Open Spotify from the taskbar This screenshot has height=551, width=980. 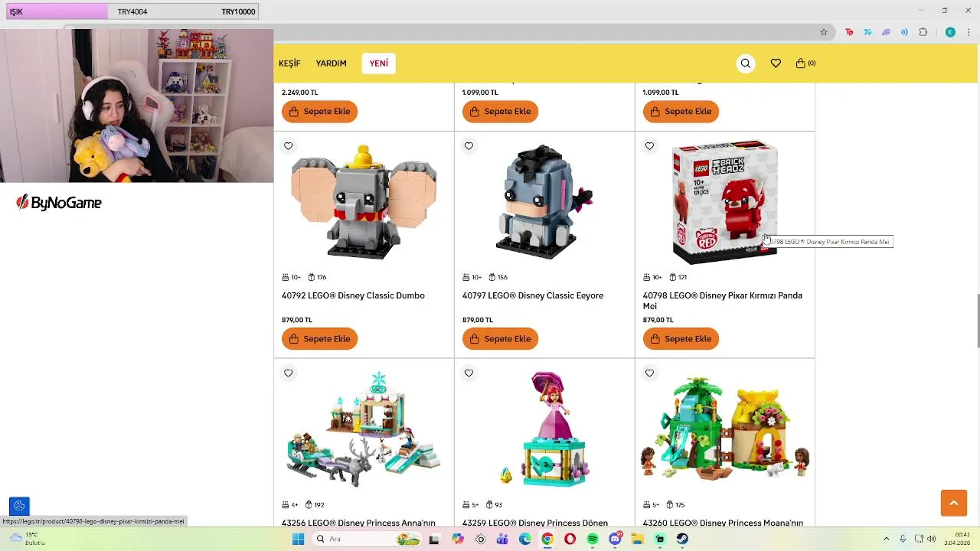click(x=593, y=539)
